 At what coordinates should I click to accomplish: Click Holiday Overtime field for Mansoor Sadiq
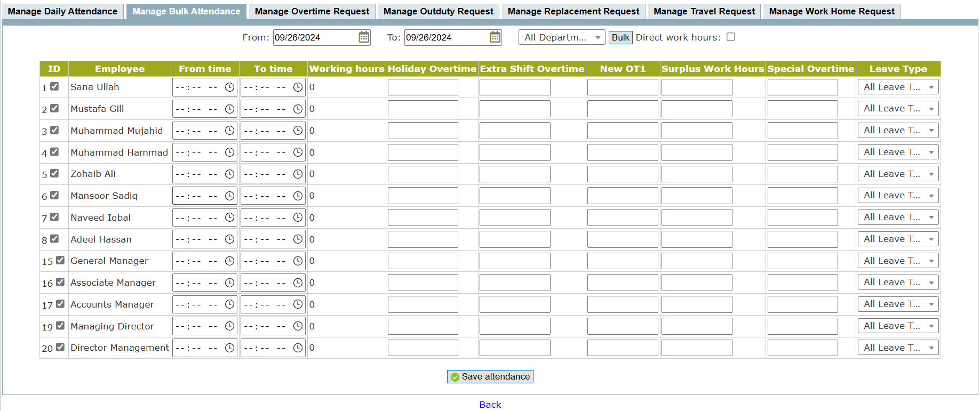pos(423,196)
